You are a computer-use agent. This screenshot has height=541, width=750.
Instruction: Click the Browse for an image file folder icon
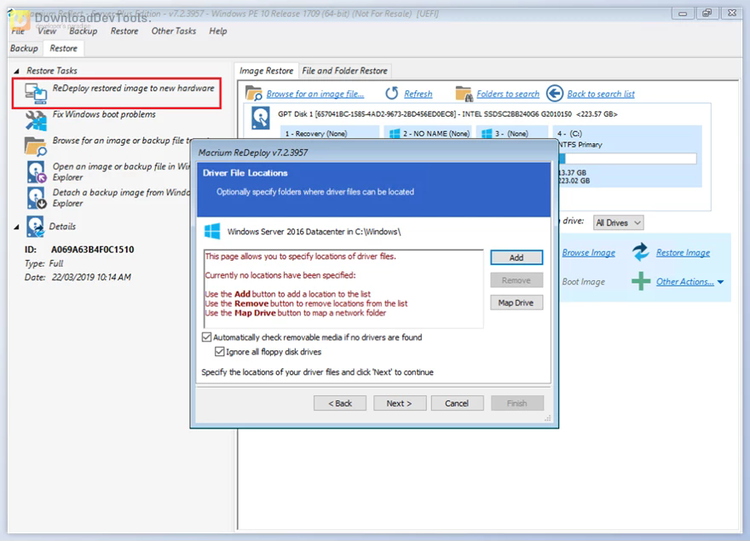coord(254,93)
